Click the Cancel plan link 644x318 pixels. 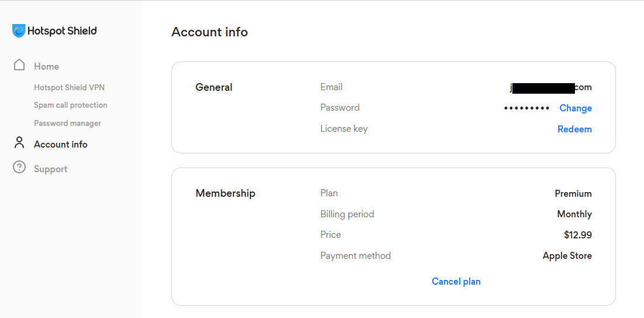456,281
